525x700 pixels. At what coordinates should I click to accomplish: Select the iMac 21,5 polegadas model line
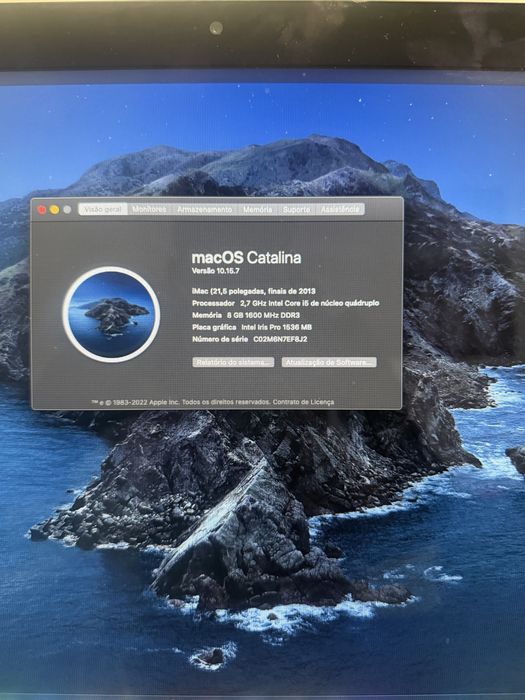click(254, 291)
